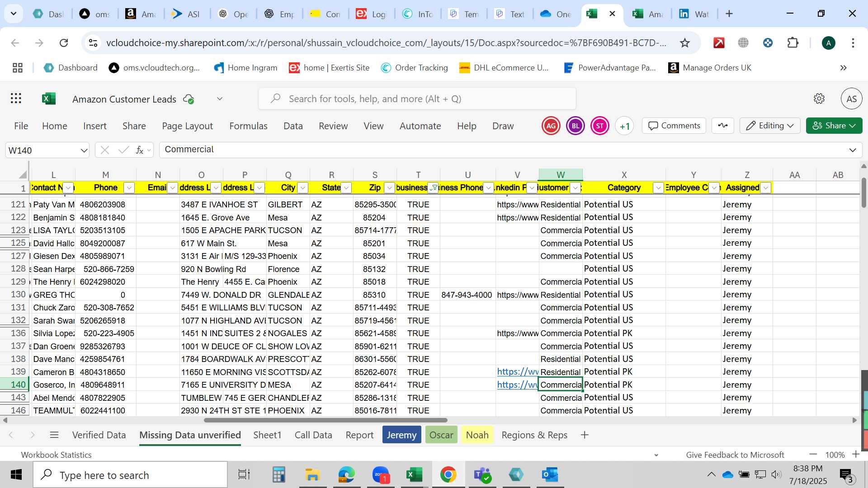This screenshot has height=488, width=868.
Task: Open the AS account avatar
Action: pyautogui.click(x=852, y=99)
